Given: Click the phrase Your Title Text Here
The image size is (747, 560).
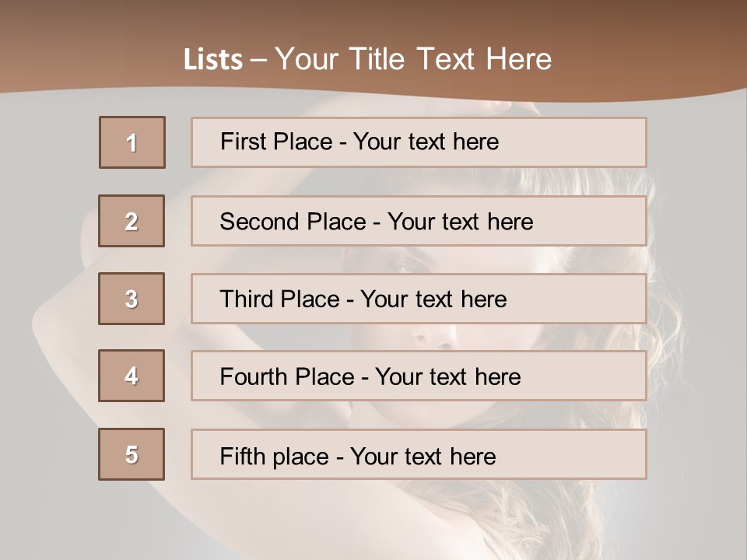Looking at the screenshot, I should 413,59.
